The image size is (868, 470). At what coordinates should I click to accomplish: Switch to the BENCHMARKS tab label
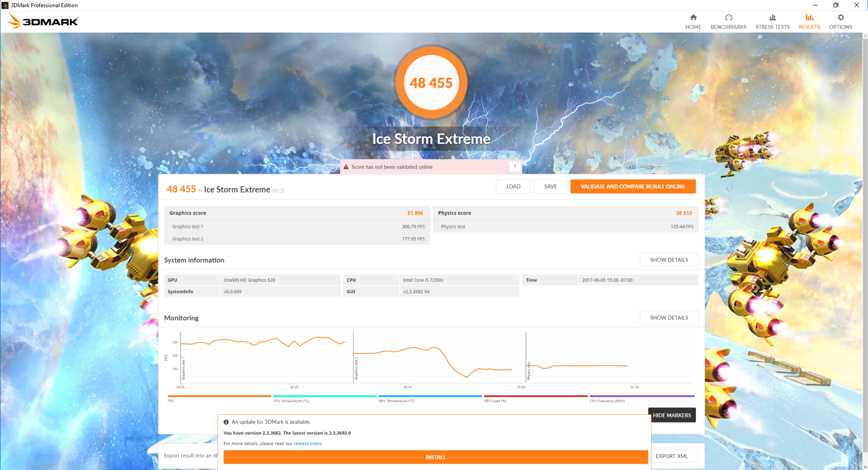tap(728, 27)
